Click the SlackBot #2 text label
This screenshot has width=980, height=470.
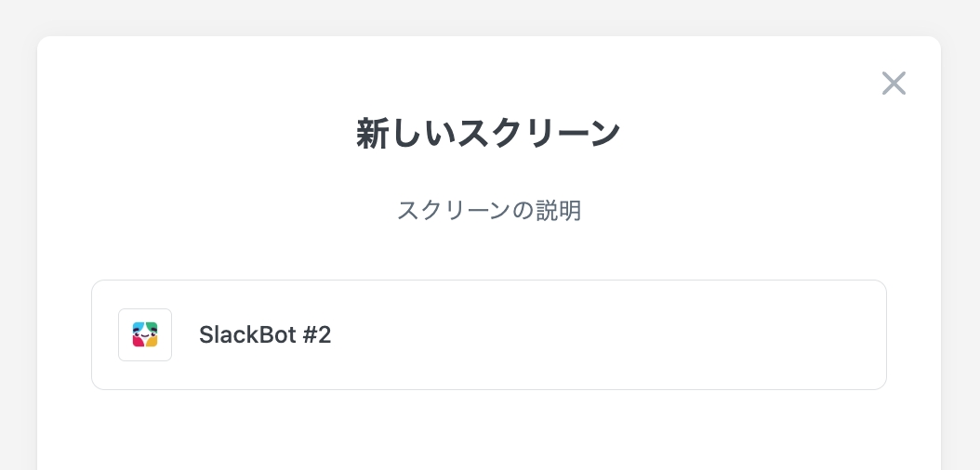265,334
